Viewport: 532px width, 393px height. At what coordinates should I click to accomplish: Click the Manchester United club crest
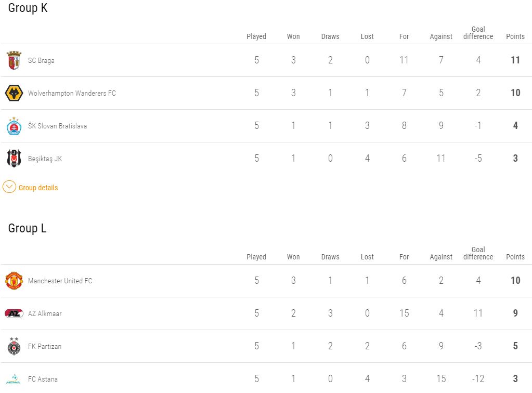click(14, 281)
